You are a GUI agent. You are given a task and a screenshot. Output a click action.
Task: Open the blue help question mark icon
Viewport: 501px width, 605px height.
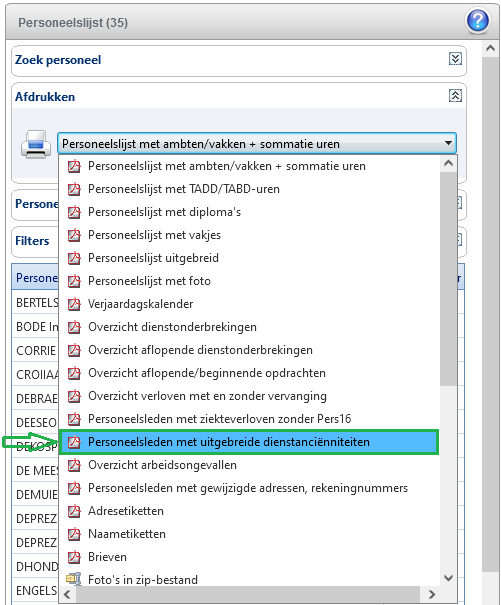coord(478,21)
